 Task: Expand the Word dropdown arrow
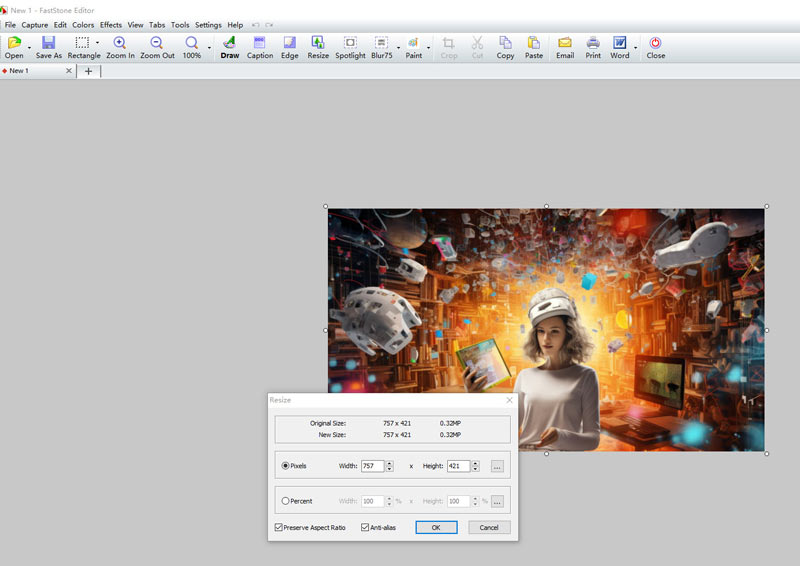coord(636,48)
